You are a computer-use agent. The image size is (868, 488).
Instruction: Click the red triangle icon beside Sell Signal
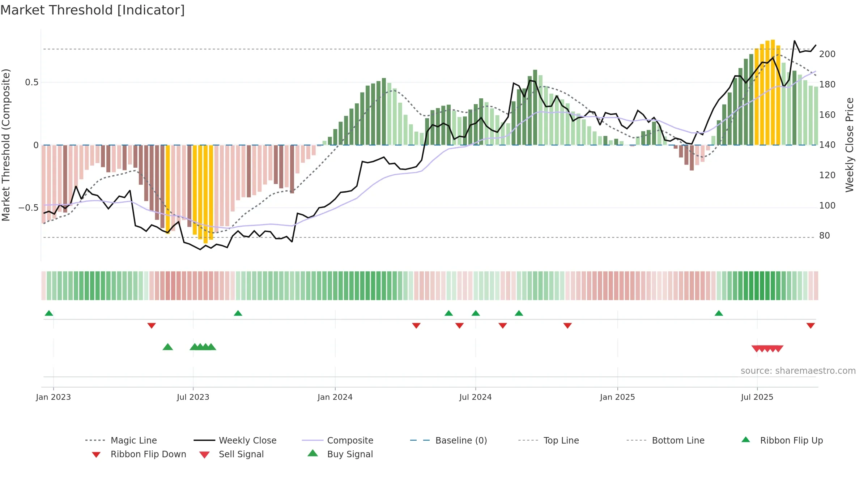[x=204, y=455]
